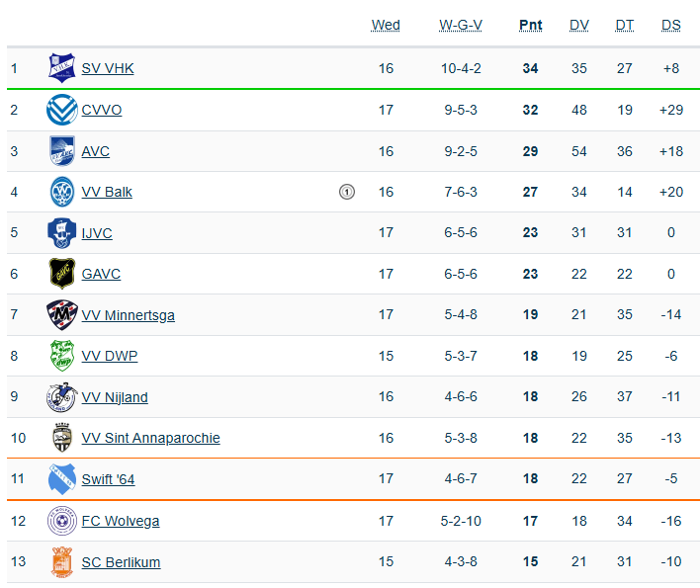700x588 pixels.
Task: Sort table by Pnt column header
Action: [531, 25]
